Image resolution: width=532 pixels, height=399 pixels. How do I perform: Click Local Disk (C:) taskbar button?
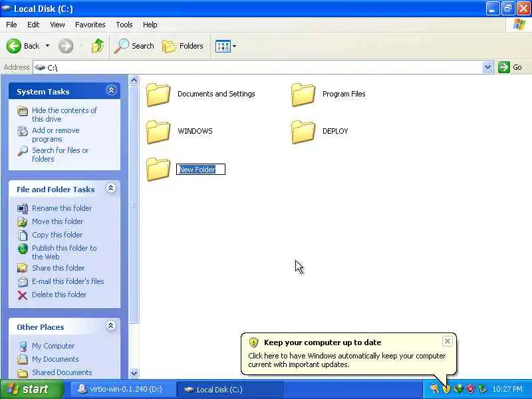pyautogui.click(x=230, y=389)
